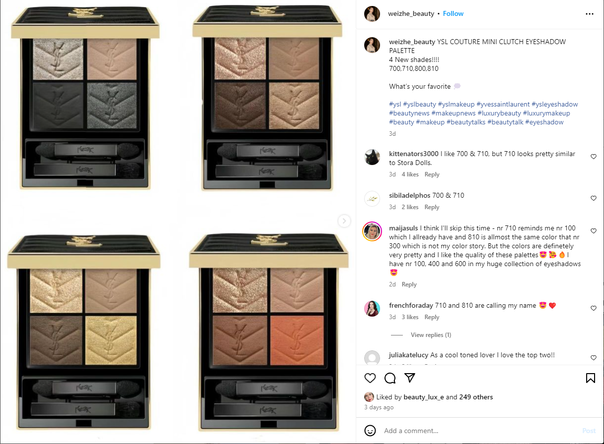Open weizhe_beauty profile picture in header
604x444 pixels.
click(x=372, y=14)
